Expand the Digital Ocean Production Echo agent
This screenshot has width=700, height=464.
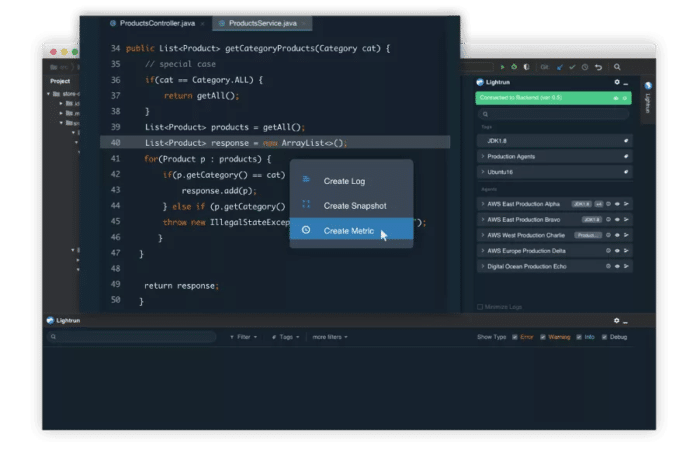point(483,266)
